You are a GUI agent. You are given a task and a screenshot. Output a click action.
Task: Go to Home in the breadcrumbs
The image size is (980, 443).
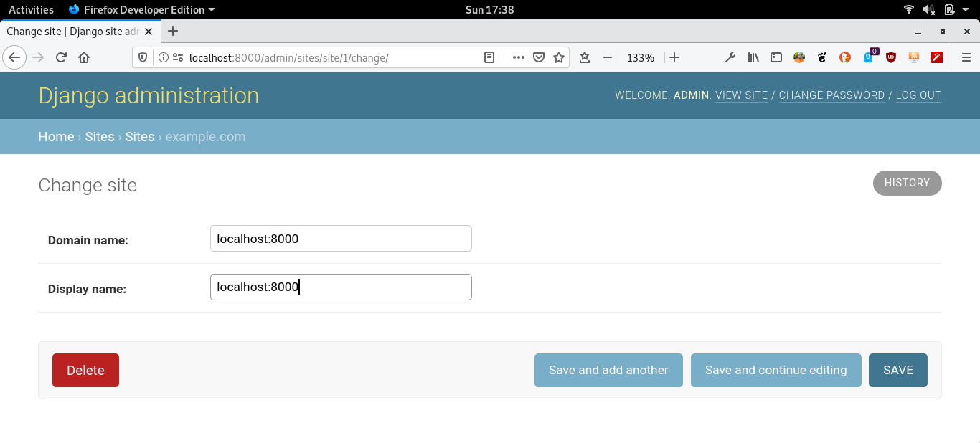click(56, 137)
